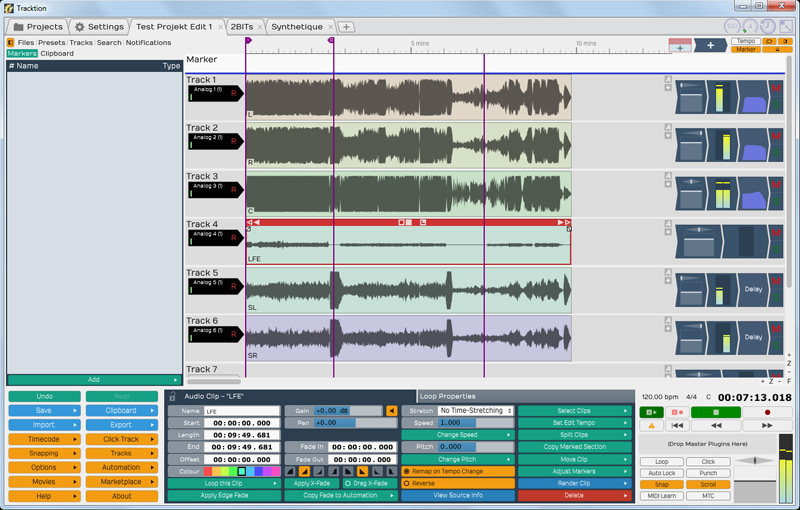Enable Remap on Tempo Change option

458,471
